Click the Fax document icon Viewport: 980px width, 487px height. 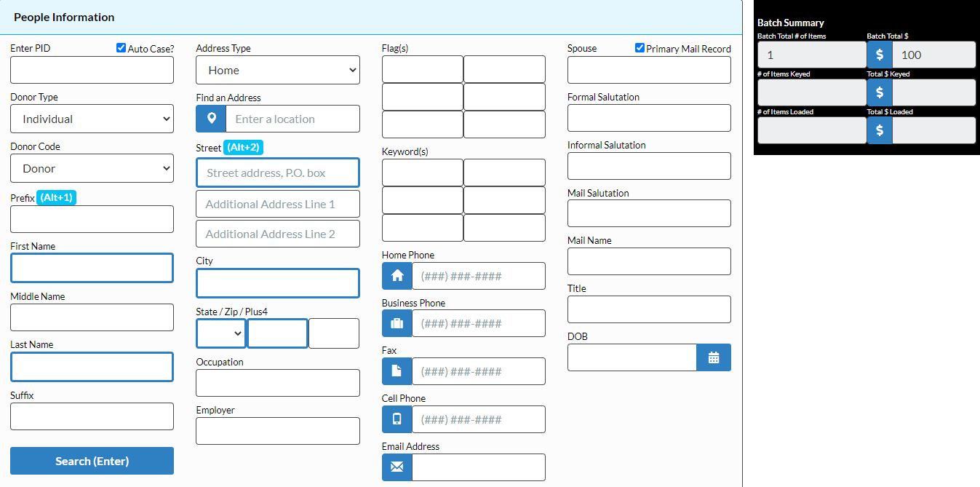pos(397,371)
